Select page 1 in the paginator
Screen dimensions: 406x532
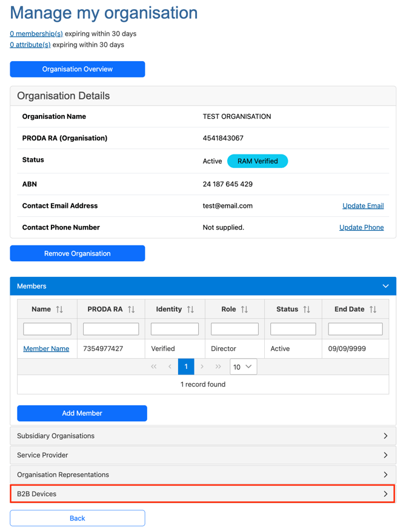[x=186, y=367]
